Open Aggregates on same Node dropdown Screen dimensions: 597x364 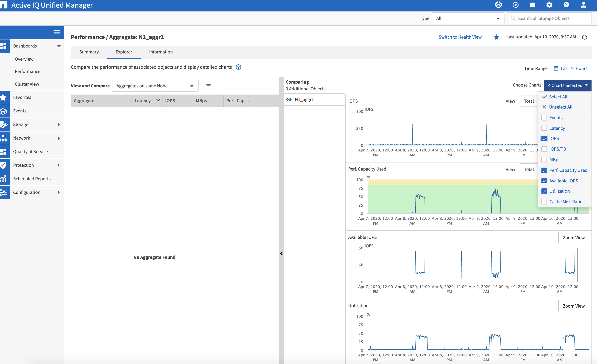(x=155, y=86)
